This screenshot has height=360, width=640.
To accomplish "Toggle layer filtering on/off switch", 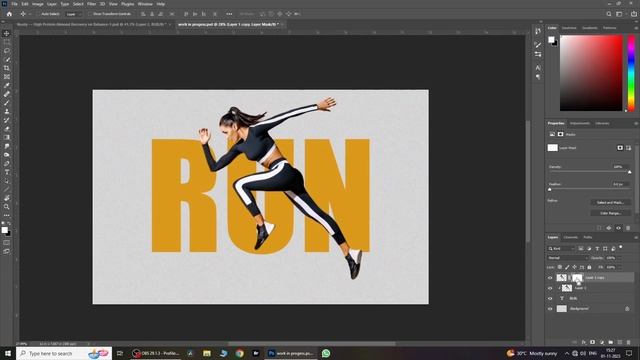I will (x=621, y=247).
